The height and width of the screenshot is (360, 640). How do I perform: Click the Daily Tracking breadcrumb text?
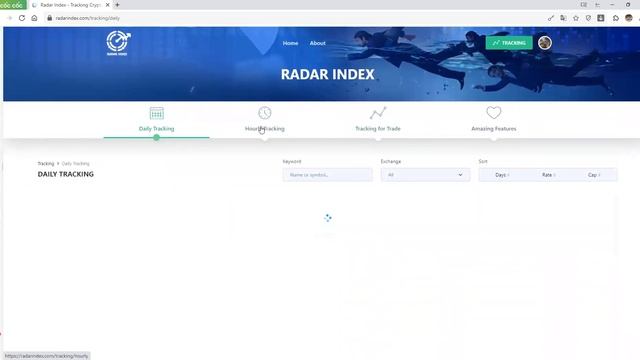[x=76, y=163]
